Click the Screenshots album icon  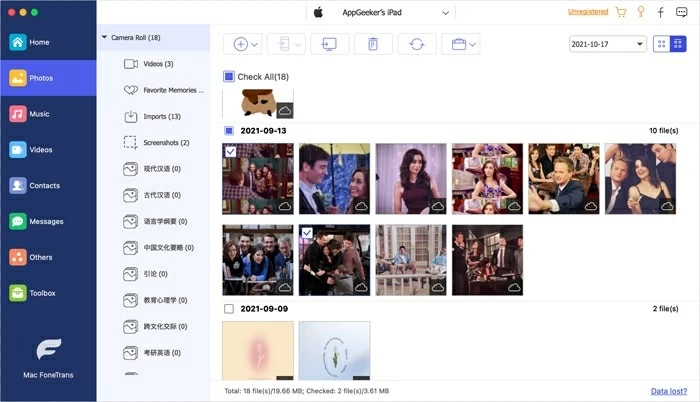coord(130,143)
